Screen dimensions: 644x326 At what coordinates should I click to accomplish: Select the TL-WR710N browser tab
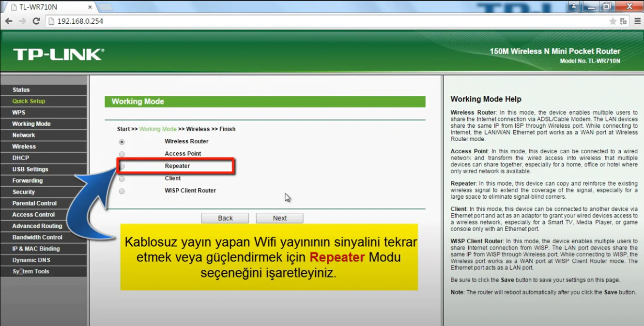(46, 7)
